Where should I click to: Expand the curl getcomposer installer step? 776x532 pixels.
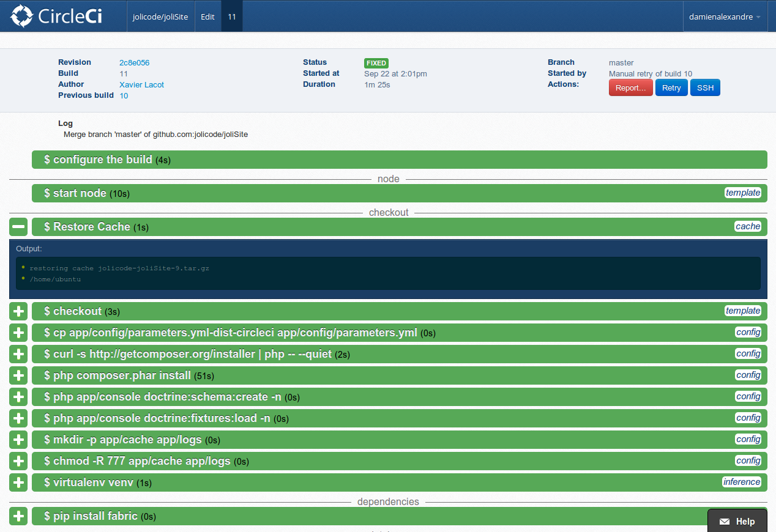tap(18, 354)
